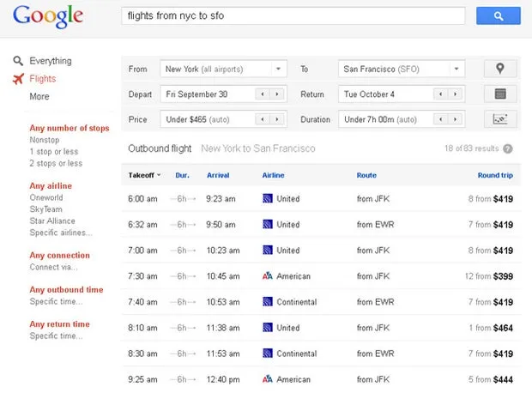The height and width of the screenshot is (399, 532).
Task: Click the $444 American fare
Action: (503, 379)
